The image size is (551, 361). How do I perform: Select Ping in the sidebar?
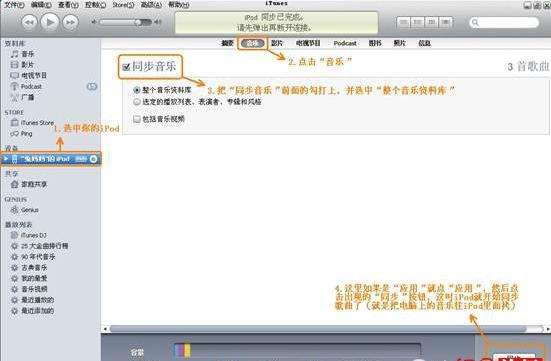pos(22,134)
